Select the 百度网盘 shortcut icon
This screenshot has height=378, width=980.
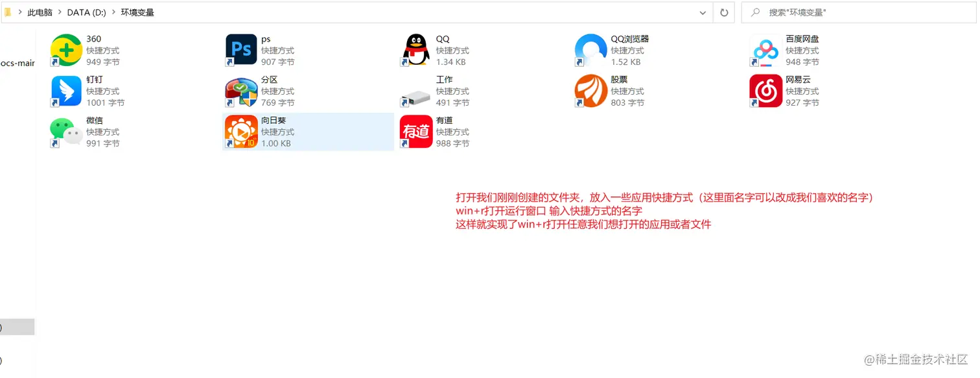click(766, 51)
